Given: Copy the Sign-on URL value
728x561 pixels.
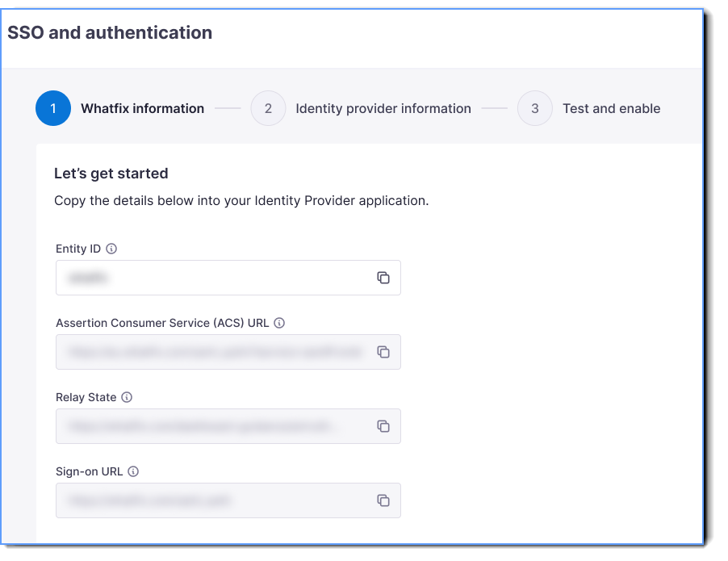Looking at the screenshot, I should click(383, 500).
